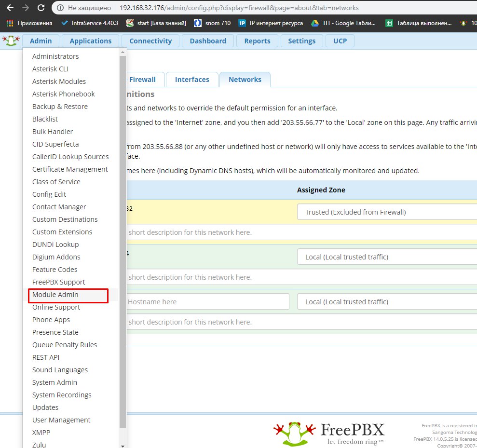Switch to the Interfaces tab
This screenshot has height=448, width=477.
point(192,80)
